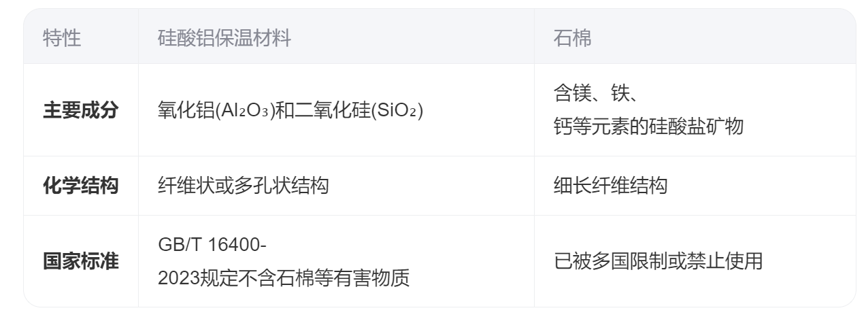Screen dimensions: 868x319
Task: Select the 主要成分 row label
Action: (x=81, y=111)
